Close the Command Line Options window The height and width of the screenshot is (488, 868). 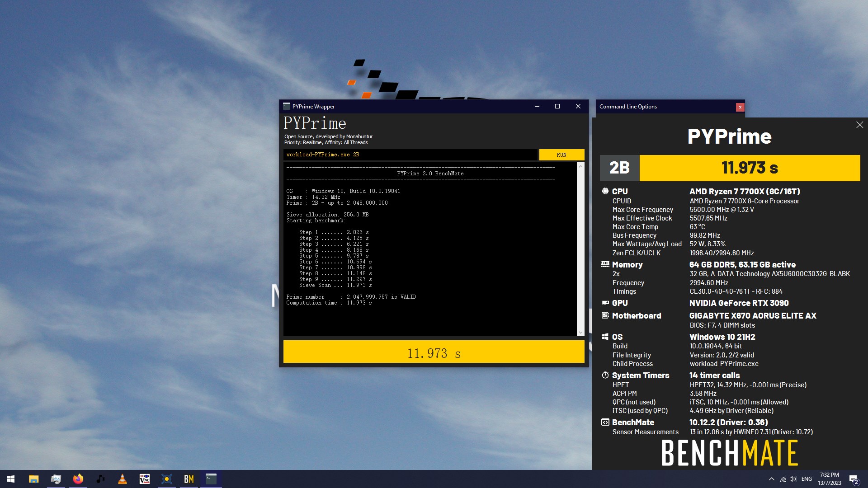click(x=740, y=107)
